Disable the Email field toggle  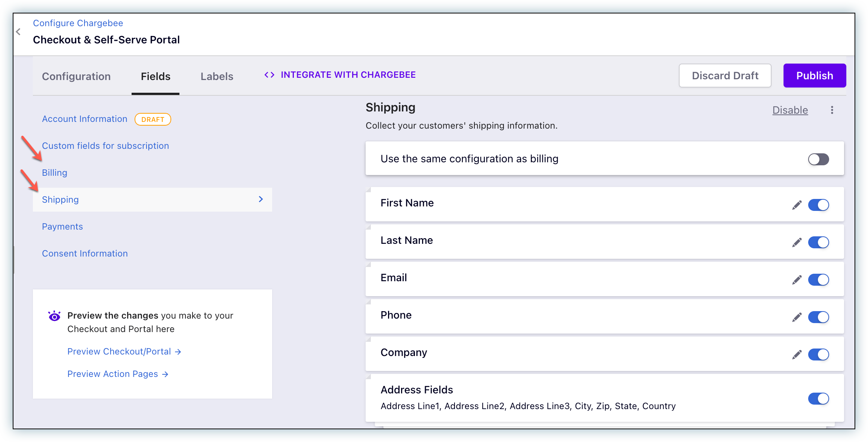818,280
